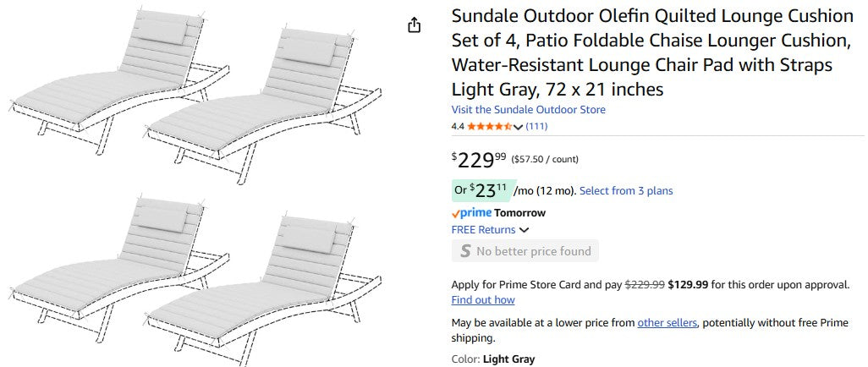Screen dimensions: 868x367
Task: Open the 'other sellers' link
Action: click(667, 322)
